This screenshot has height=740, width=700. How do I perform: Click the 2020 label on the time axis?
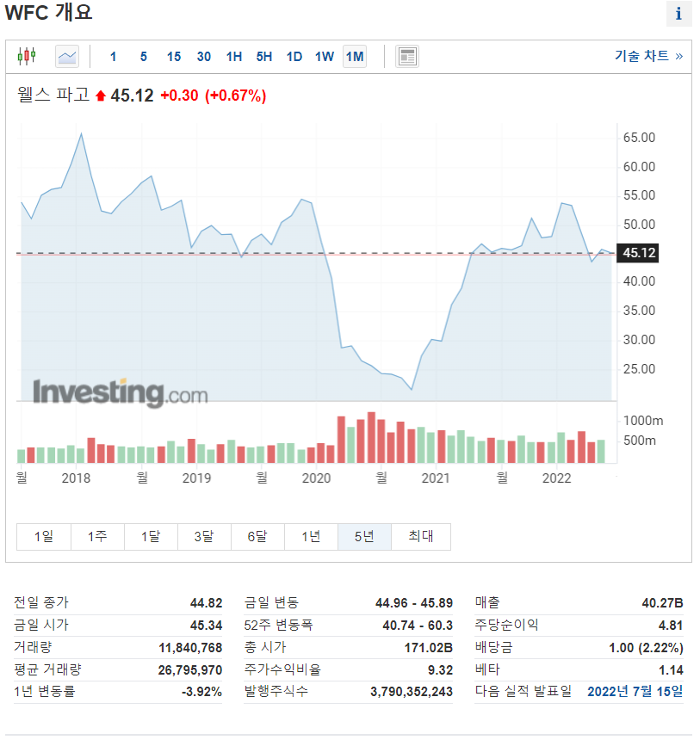(316, 478)
